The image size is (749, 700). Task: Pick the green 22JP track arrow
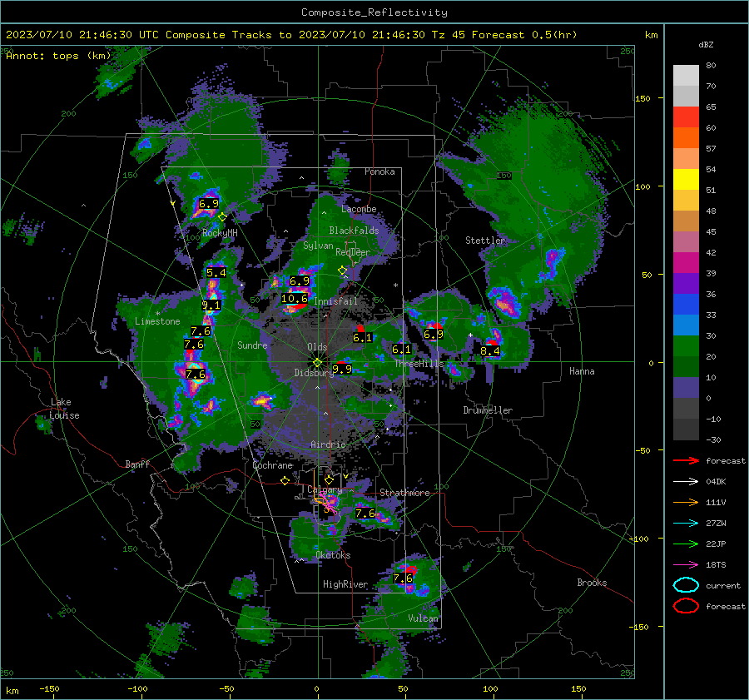686,544
